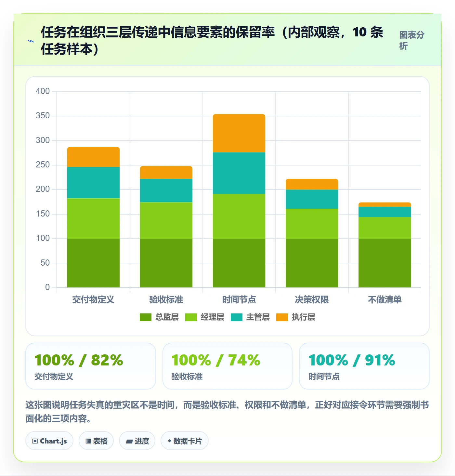Select the light green 经理层 segment of 时间节点 bar

[x=239, y=216]
